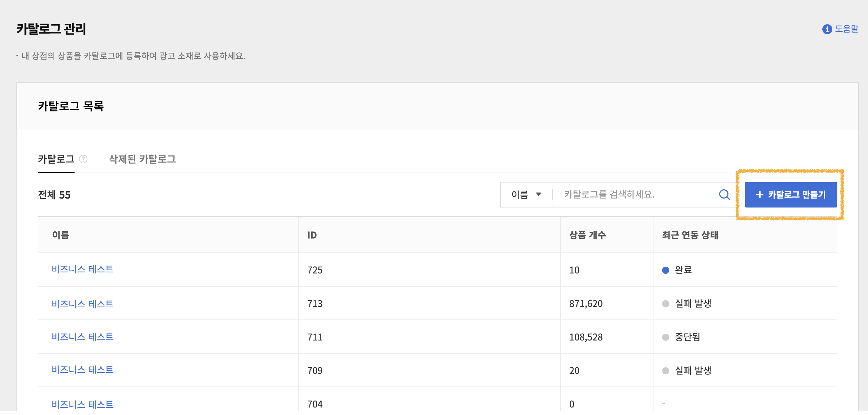Viewport: 868px width, 415px height.
Task: Click the question mark next to 카탈로그 tab
Action: tap(83, 159)
